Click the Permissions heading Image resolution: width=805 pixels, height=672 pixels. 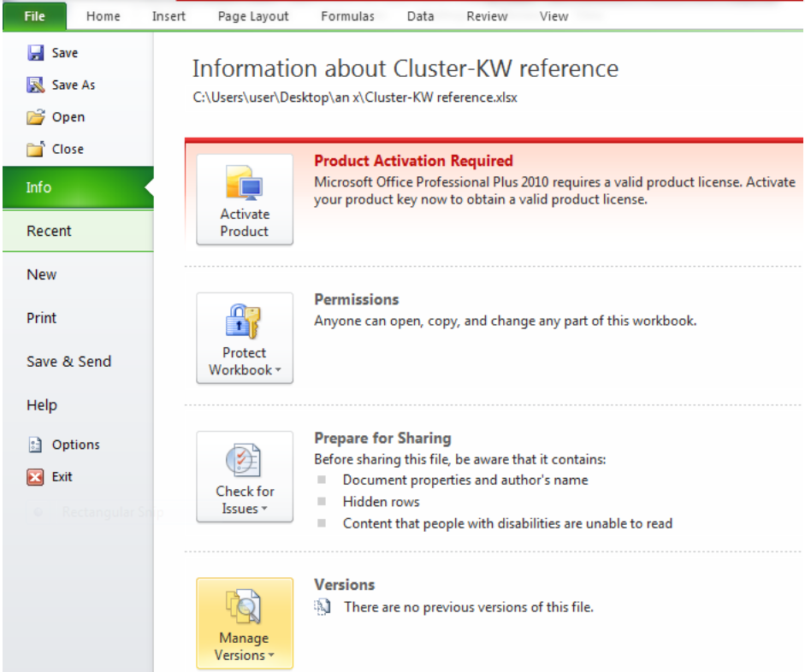click(x=356, y=299)
